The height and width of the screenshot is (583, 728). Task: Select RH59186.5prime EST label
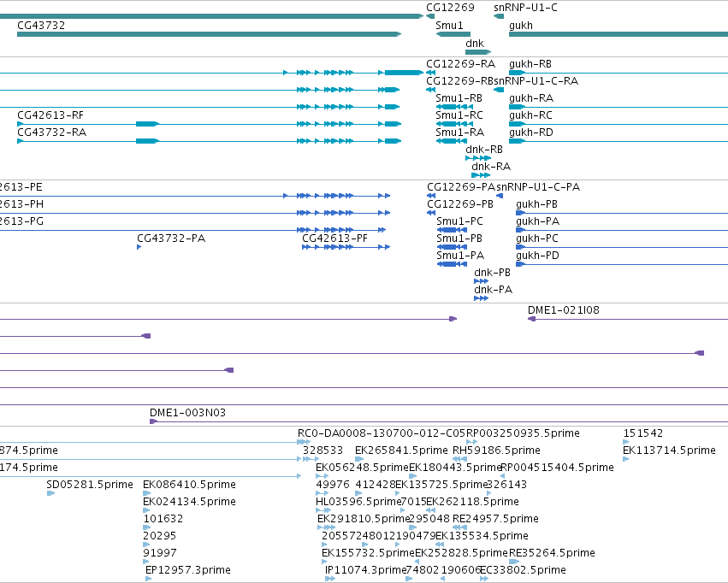pos(496,450)
